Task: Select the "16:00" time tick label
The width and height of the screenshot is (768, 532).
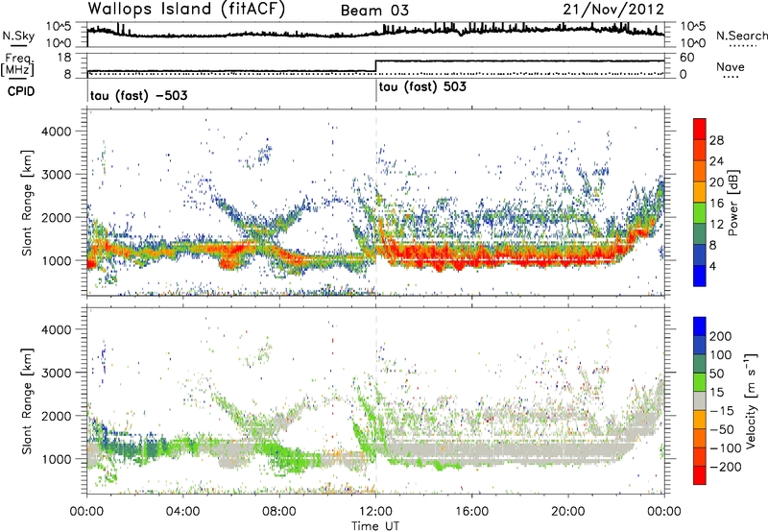Action: (471, 512)
